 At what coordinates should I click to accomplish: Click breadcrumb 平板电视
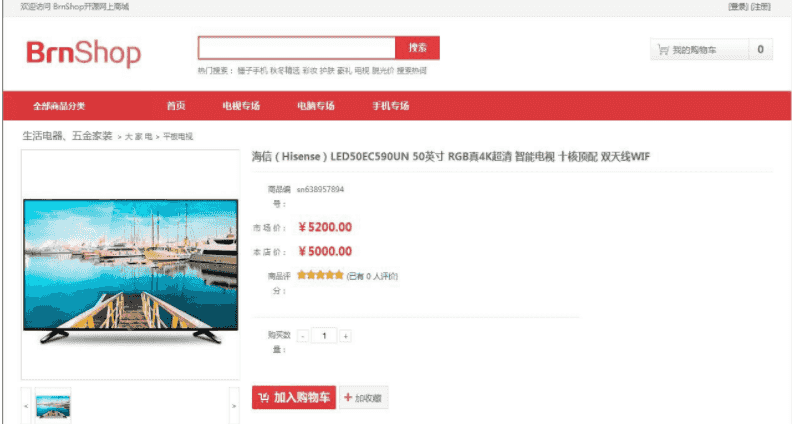178,137
